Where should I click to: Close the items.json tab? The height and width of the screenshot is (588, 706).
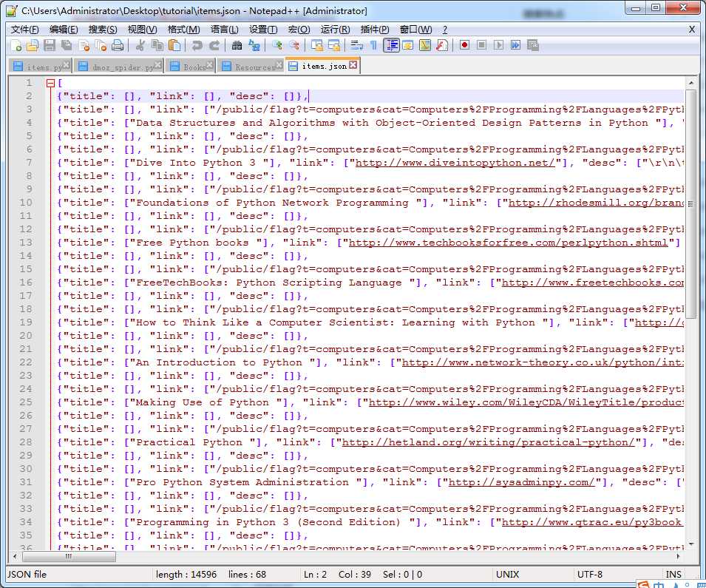(353, 65)
